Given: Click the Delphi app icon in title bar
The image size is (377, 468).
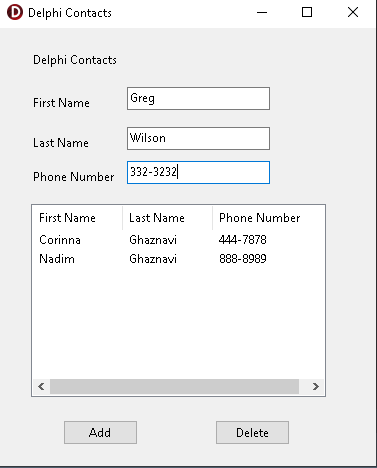Looking at the screenshot, I should coord(15,12).
